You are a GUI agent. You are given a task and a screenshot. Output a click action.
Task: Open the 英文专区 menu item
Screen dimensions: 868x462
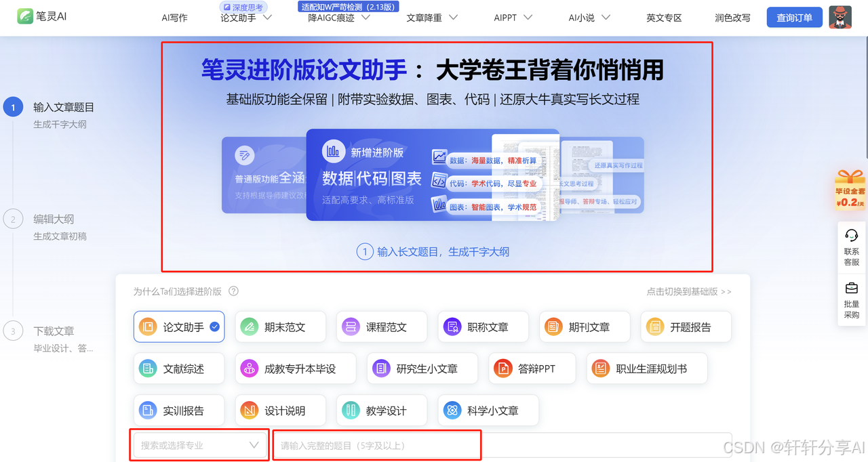pos(664,18)
